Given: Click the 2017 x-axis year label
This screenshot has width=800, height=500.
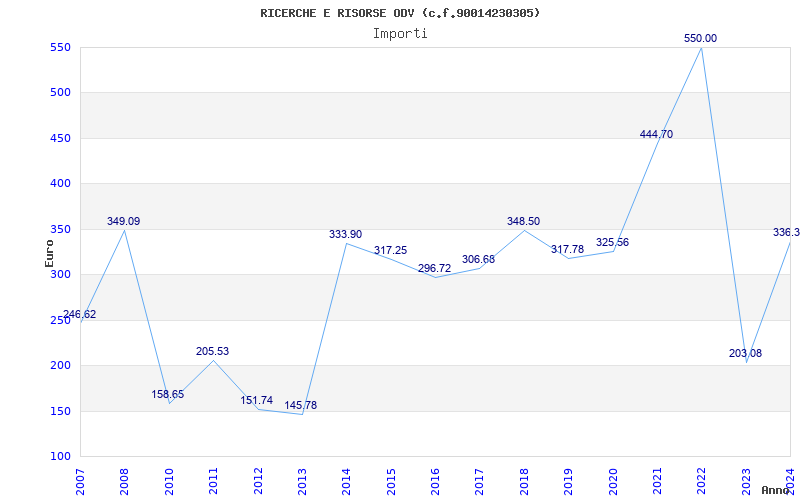Looking at the screenshot, I should coord(480,481).
